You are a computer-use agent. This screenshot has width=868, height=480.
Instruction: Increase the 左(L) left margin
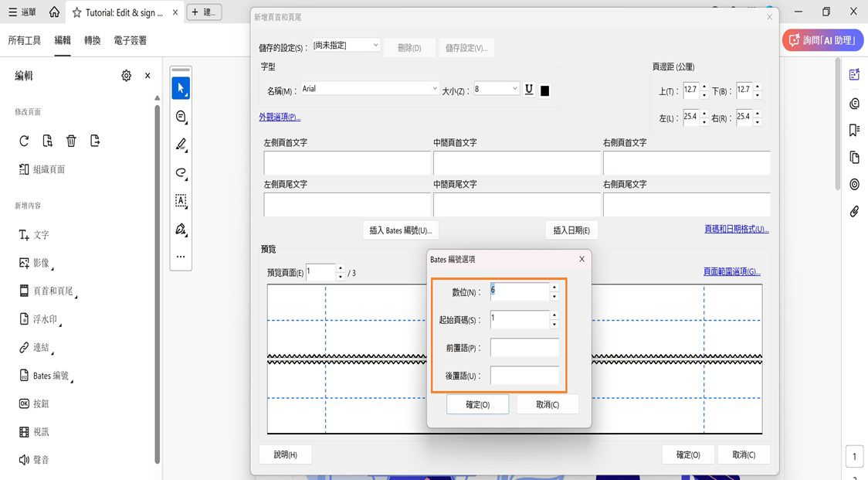point(704,114)
